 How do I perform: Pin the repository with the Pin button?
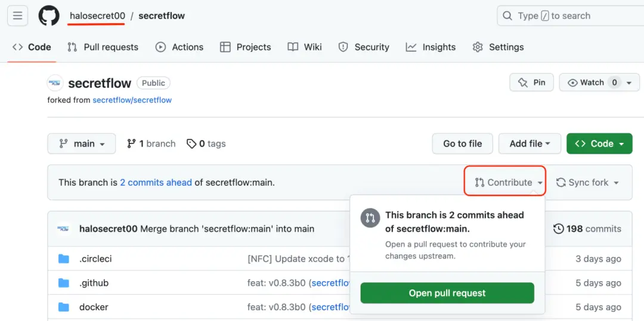[x=531, y=82]
